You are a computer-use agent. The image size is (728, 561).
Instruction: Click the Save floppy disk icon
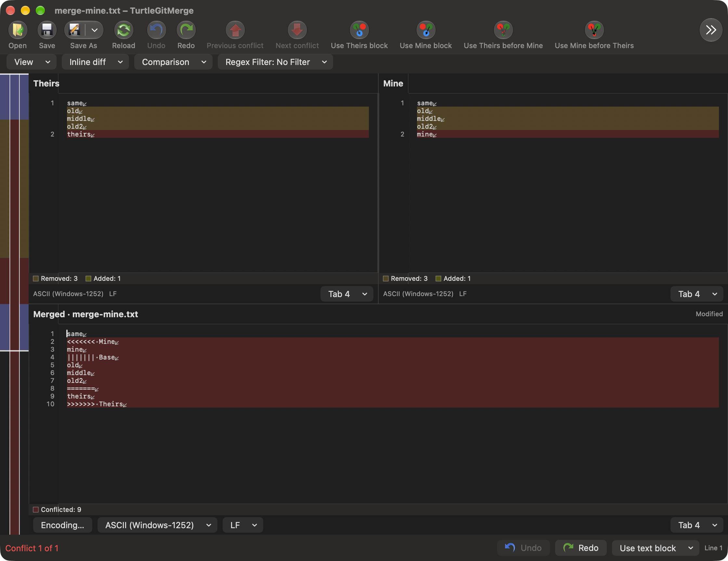coord(47,30)
